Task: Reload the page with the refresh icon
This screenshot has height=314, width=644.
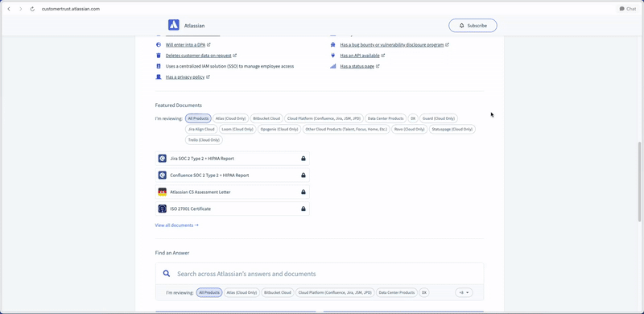Action: tap(32, 9)
